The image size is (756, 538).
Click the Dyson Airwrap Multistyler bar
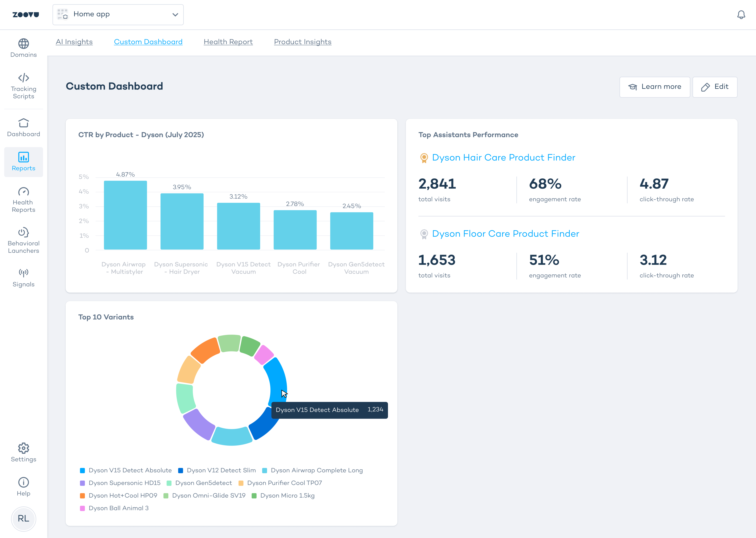(x=126, y=215)
